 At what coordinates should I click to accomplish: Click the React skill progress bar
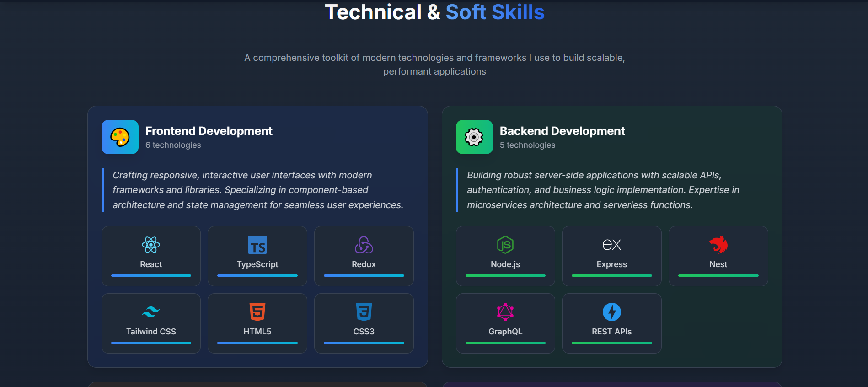tap(151, 275)
